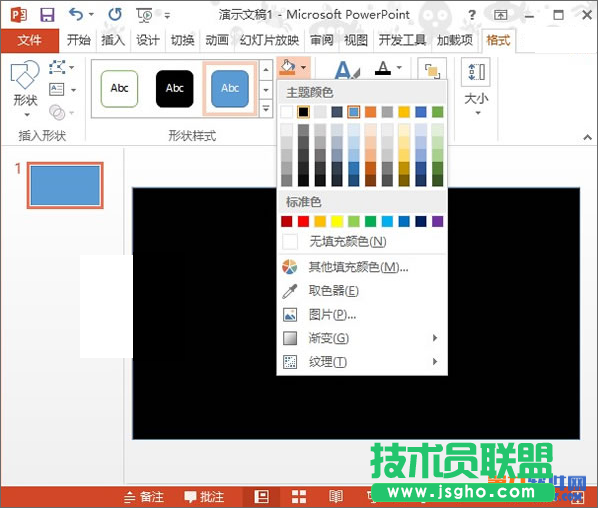
Task: Open the Add-ins (加载项) tab
Action: click(x=455, y=40)
